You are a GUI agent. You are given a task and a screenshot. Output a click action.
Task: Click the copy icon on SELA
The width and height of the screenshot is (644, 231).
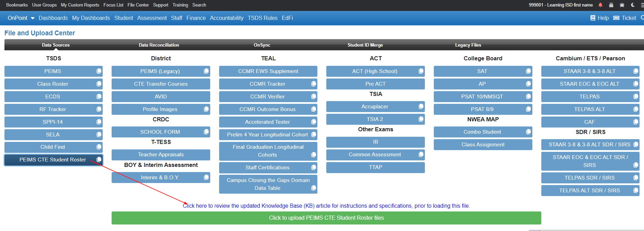click(x=99, y=134)
